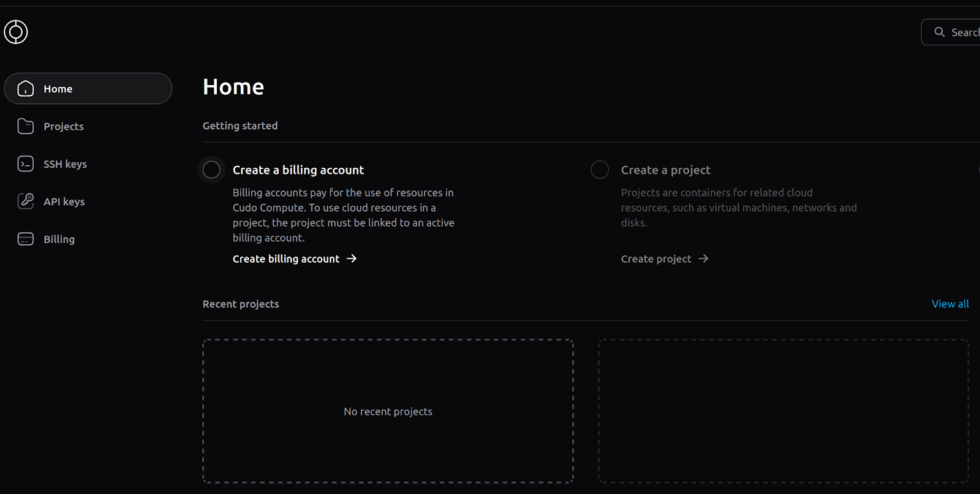Click the Home house icon in sidebar
Screen dimensions: 980x494
26,89
